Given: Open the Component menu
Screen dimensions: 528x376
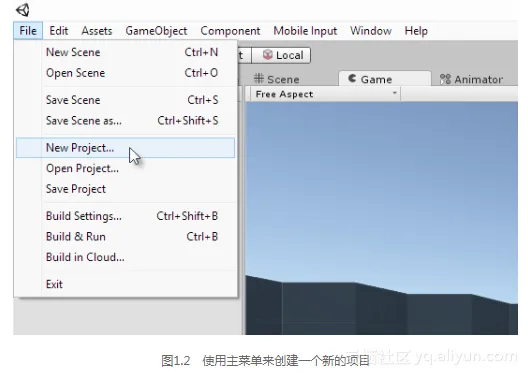Looking at the screenshot, I should (x=230, y=31).
